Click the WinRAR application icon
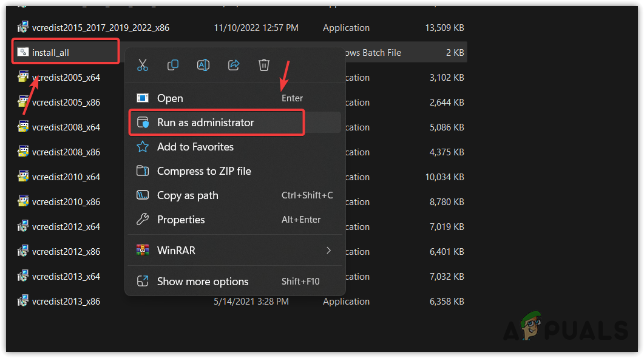644x358 pixels. (143, 250)
